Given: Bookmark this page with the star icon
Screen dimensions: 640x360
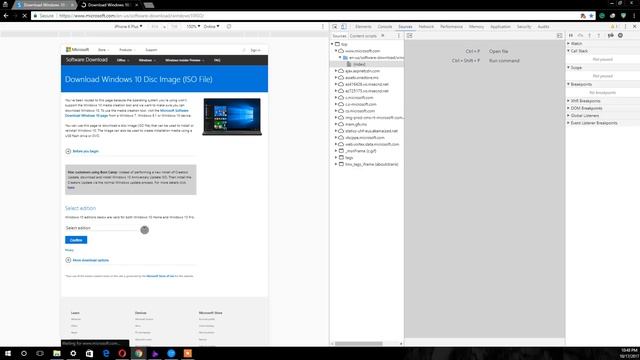Looking at the screenshot, I should [591, 16].
